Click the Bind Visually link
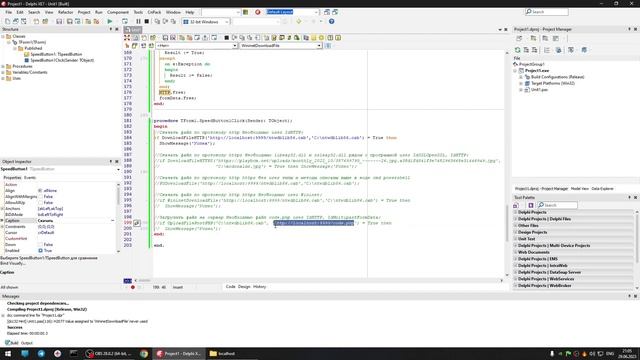The height and width of the screenshot is (360, 640). coord(12,263)
